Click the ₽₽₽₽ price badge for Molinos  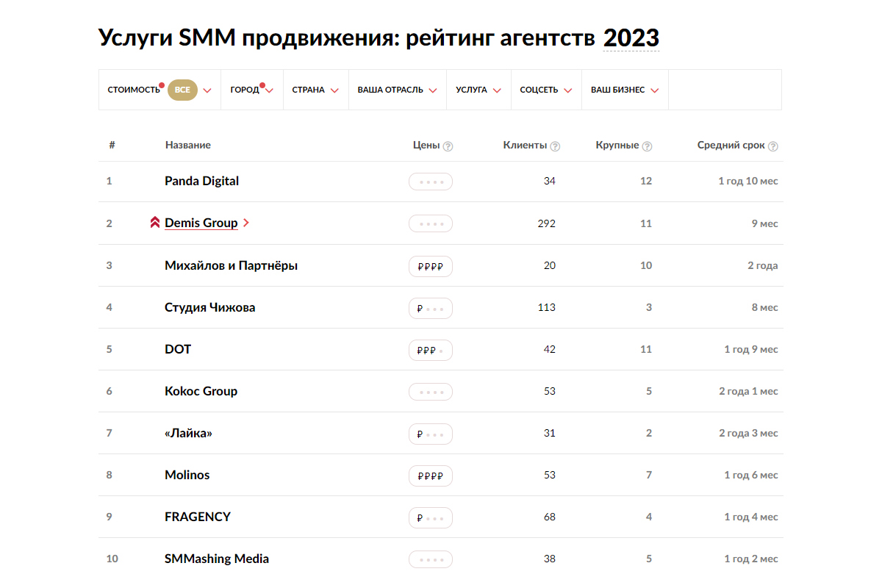coord(431,476)
